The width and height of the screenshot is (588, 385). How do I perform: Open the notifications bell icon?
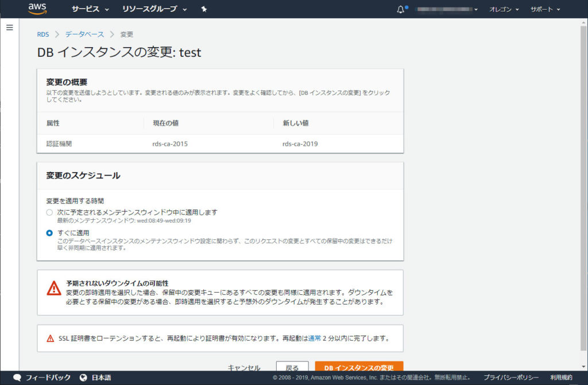pyautogui.click(x=401, y=9)
